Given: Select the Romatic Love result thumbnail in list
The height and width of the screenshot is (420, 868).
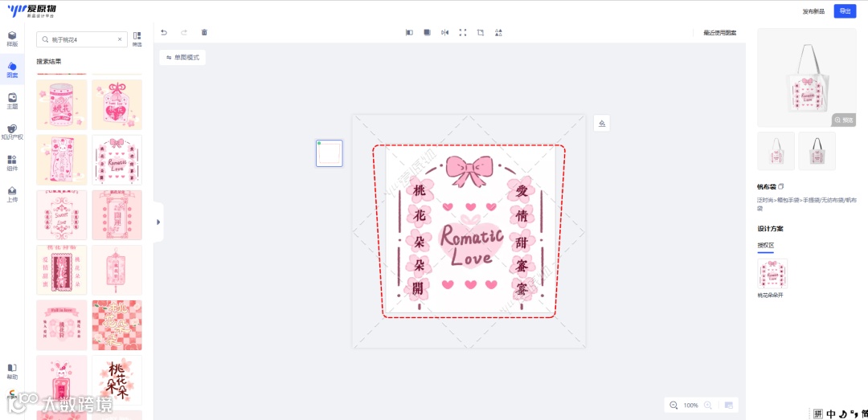Looking at the screenshot, I should click(117, 160).
